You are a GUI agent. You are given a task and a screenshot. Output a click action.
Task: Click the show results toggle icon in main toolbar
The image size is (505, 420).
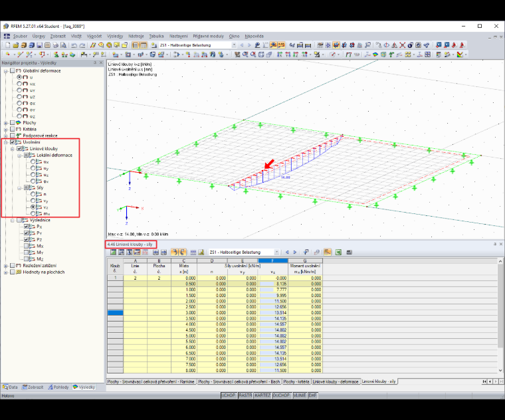[x=273, y=45]
